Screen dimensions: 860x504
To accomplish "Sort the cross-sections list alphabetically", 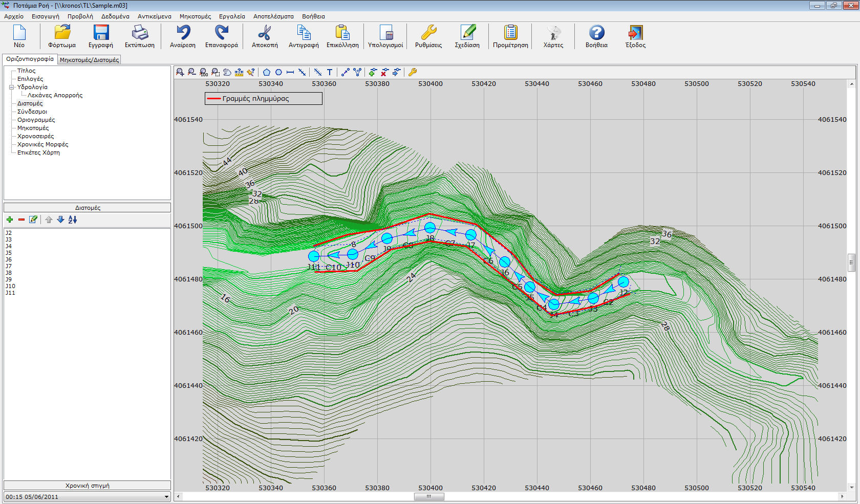I will (x=73, y=220).
